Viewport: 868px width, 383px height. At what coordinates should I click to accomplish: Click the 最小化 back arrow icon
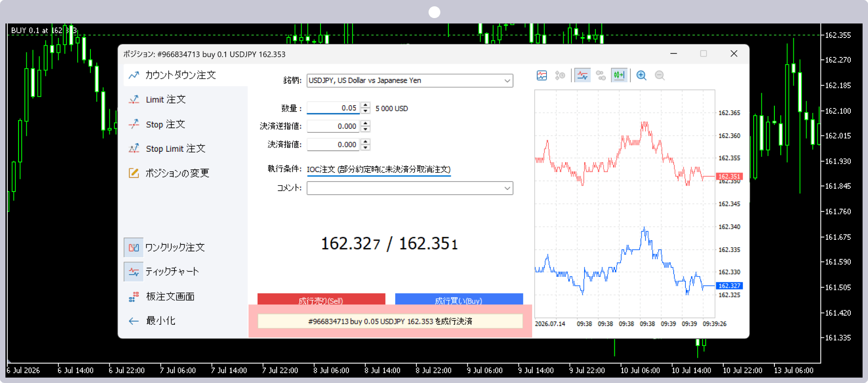pos(134,321)
